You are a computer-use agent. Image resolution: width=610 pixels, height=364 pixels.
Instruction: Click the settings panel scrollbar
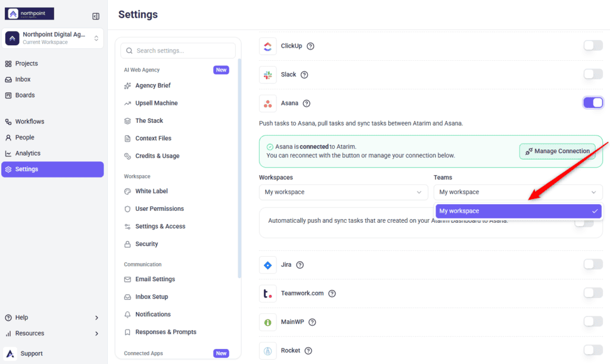tap(239, 169)
